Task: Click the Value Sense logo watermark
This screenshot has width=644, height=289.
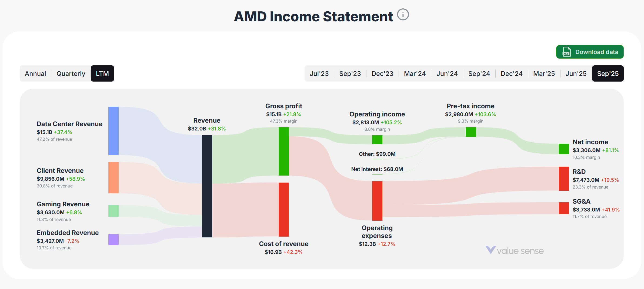Action: (x=515, y=250)
